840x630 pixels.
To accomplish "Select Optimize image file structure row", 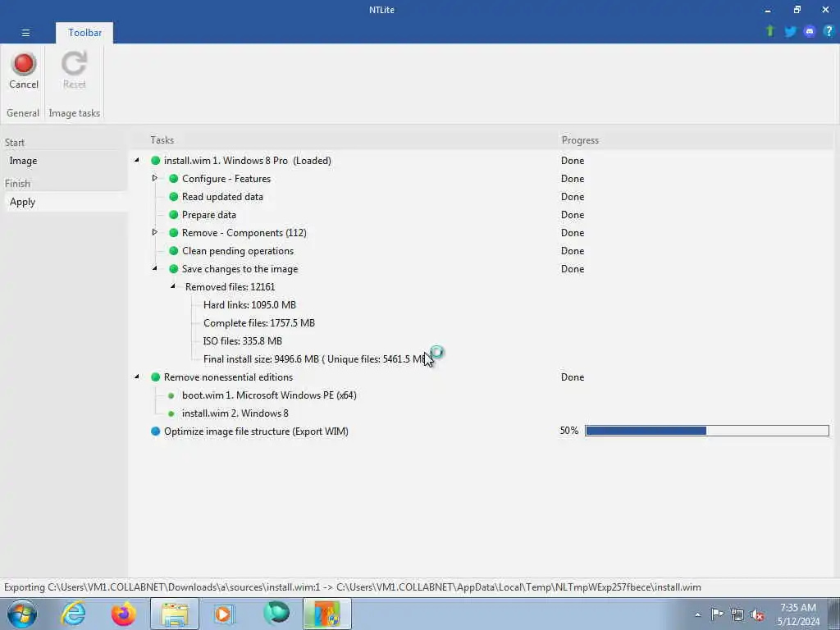I will [256, 431].
